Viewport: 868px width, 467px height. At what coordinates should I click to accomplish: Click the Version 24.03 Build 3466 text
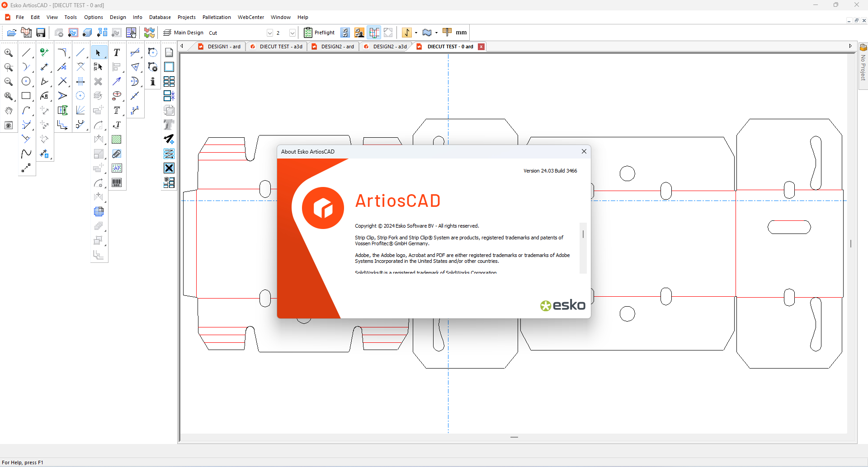(x=550, y=171)
